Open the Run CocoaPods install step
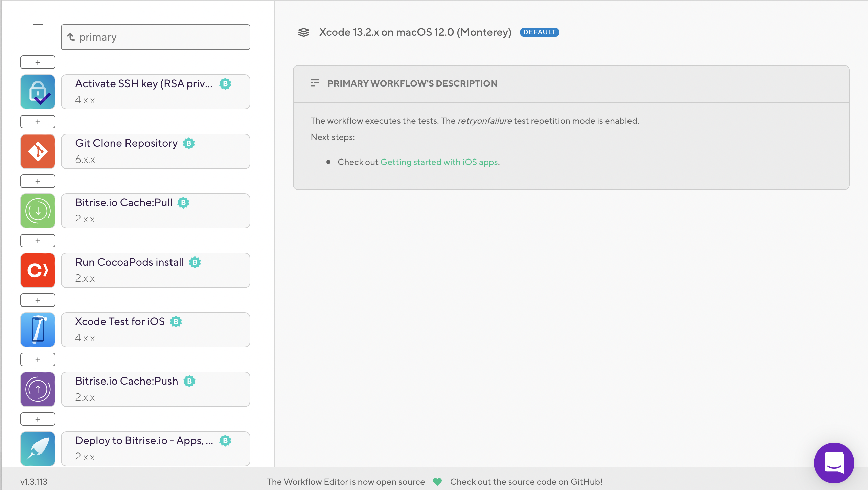The height and width of the screenshot is (490, 868). pos(155,270)
